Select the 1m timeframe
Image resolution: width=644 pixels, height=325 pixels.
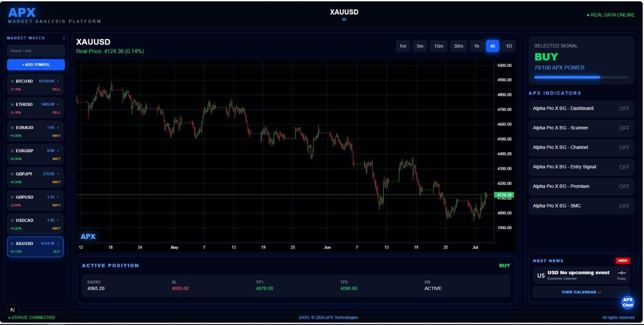point(403,46)
